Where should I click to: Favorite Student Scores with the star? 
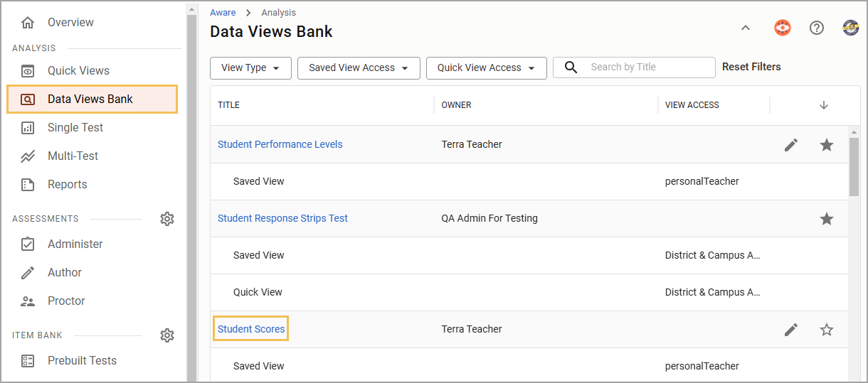click(826, 330)
